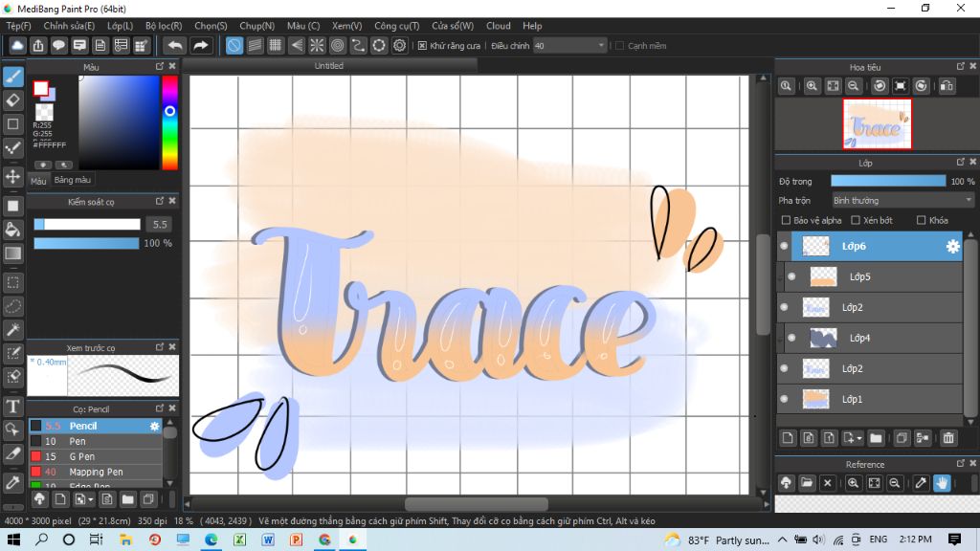Open snap settings gear in toolbar

tap(399, 46)
